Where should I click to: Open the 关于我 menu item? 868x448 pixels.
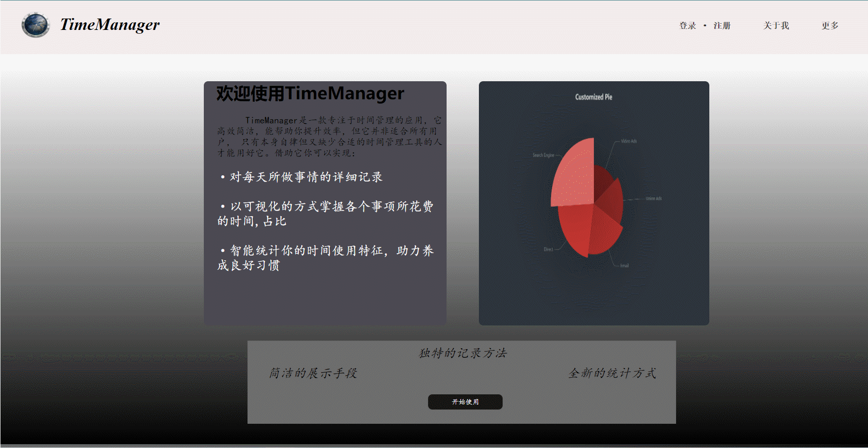tap(776, 26)
